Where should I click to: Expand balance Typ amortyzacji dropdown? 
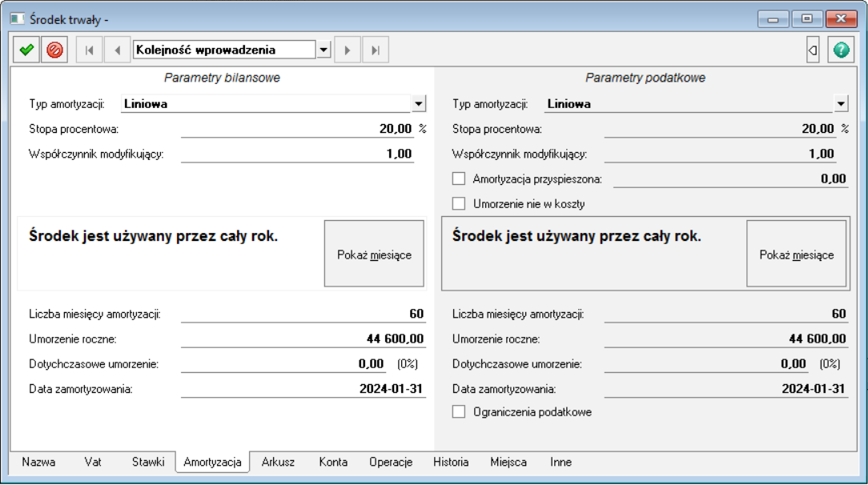tap(419, 103)
